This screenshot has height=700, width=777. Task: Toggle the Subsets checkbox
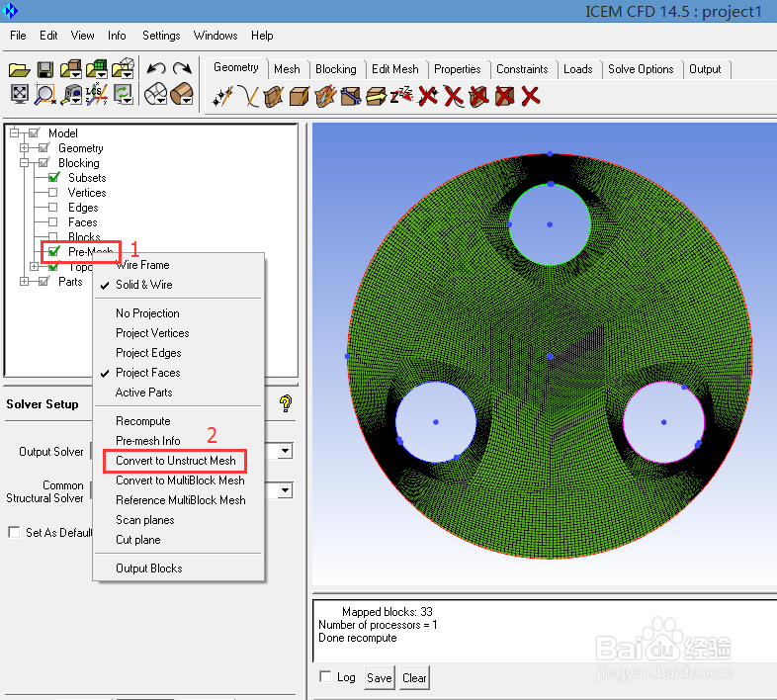tap(53, 177)
